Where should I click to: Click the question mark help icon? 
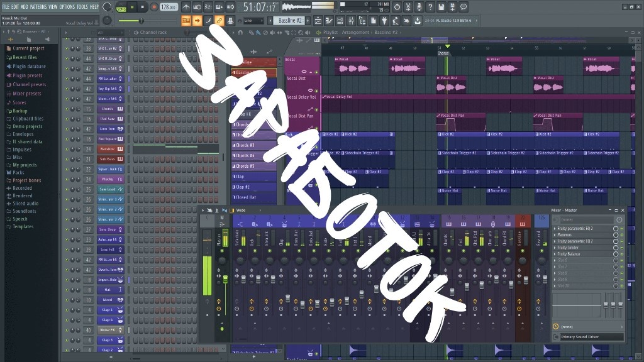tap(430, 7)
